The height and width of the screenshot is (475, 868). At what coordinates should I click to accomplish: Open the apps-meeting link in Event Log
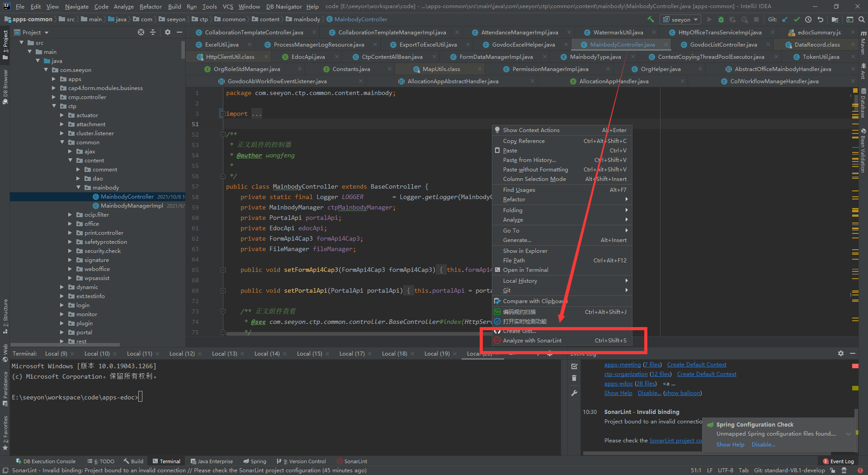622,365
